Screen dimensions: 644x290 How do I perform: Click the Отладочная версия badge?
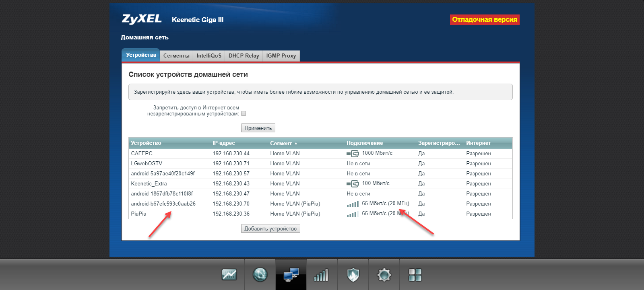click(485, 20)
